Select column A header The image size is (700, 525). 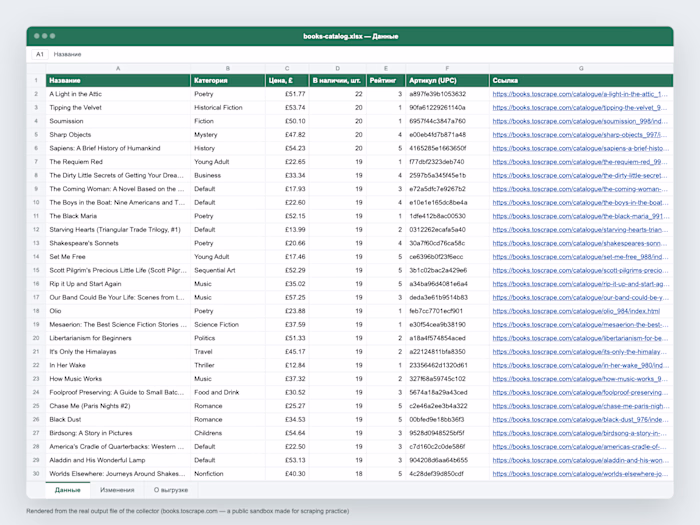point(118,68)
